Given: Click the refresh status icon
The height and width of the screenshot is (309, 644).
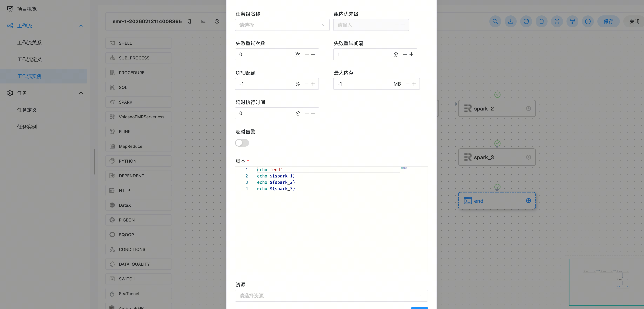Looking at the screenshot, I should click(x=526, y=22).
